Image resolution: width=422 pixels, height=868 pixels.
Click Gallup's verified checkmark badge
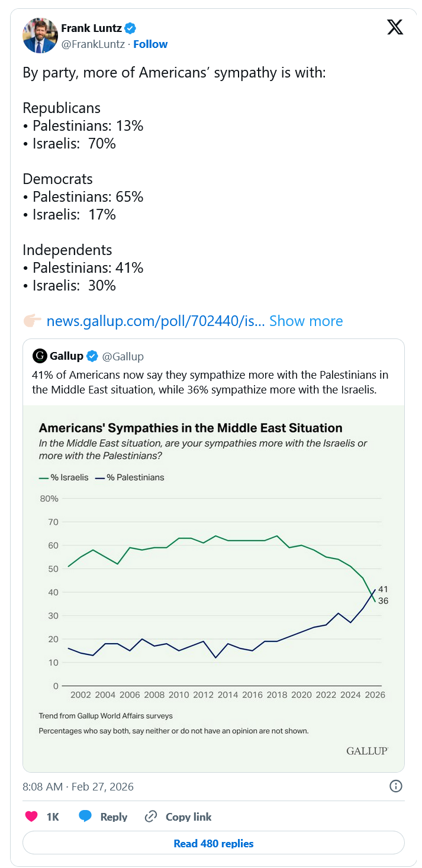(x=92, y=356)
